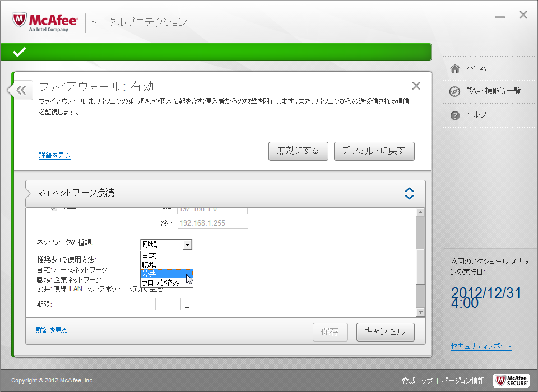Click the home house icon
The height and width of the screenshot is (392, 538).
pyautogui.click(x=455, y=68)
